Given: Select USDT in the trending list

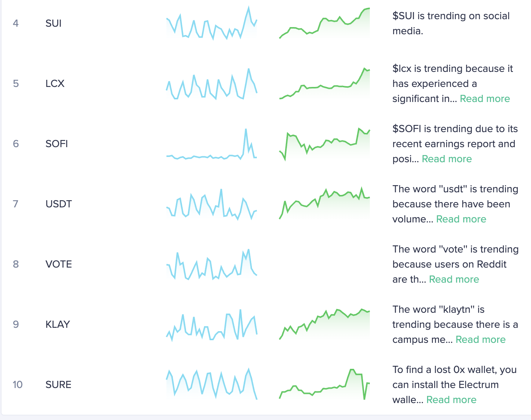Looking at the screenshot, I should click(x=58, y=204).
